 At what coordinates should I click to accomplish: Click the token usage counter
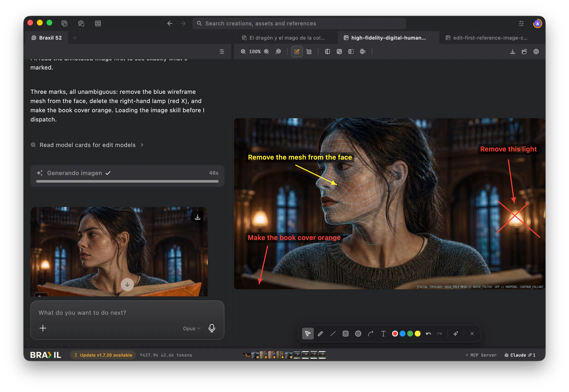(166, 355)
